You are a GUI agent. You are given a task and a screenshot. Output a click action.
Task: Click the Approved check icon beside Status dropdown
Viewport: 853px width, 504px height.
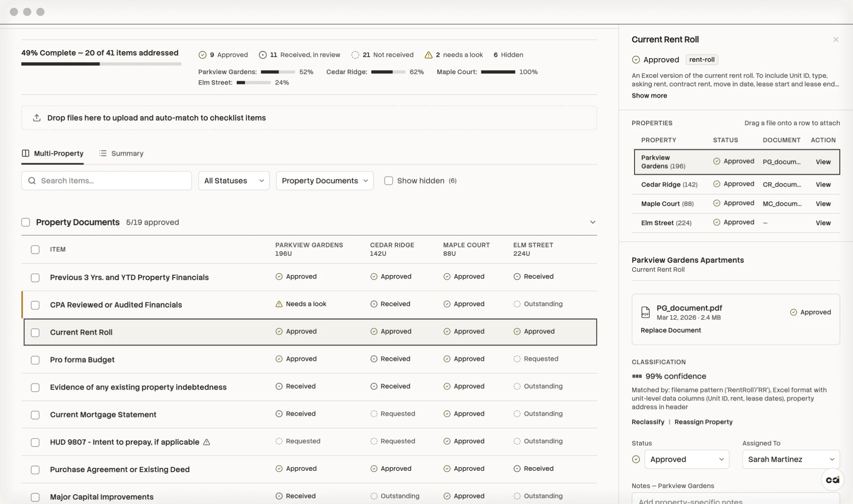(636, 459)
